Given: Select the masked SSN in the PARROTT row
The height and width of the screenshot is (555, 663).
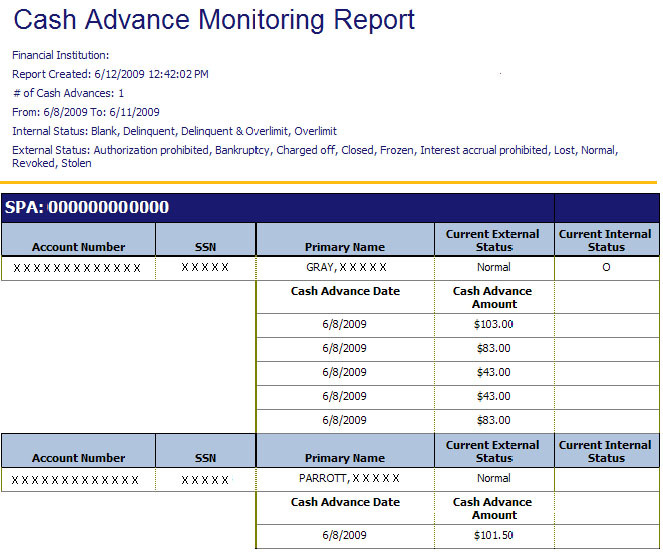Looking at the screenshot, I should pyautogui.click(x=205, y=480).
